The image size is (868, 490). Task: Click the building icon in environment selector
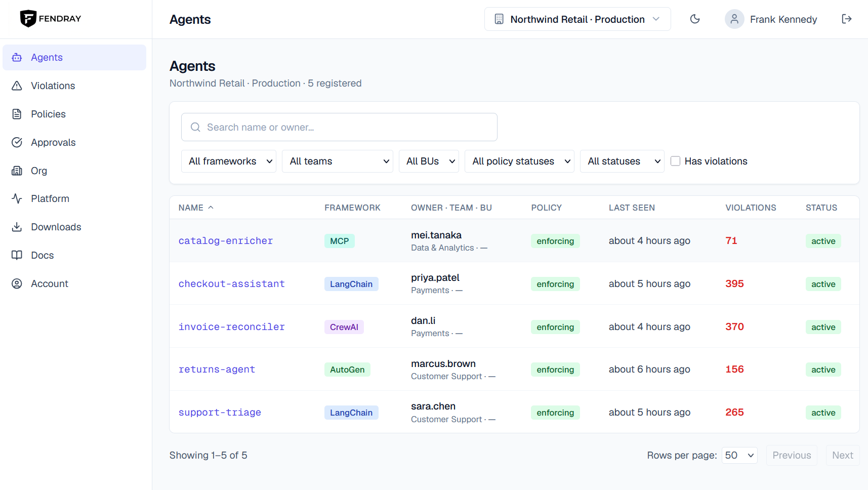pyautogui.click(x=499, y=19)
